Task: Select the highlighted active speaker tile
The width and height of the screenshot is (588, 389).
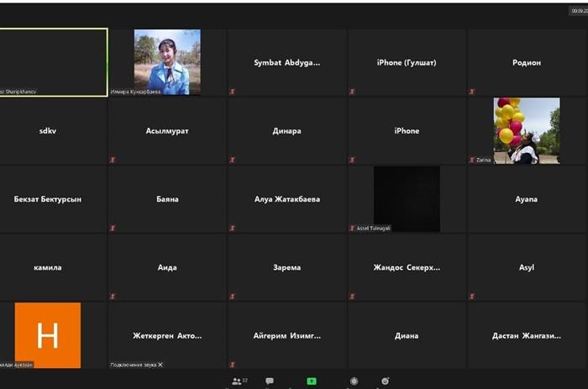Action: tap(54, 62)
